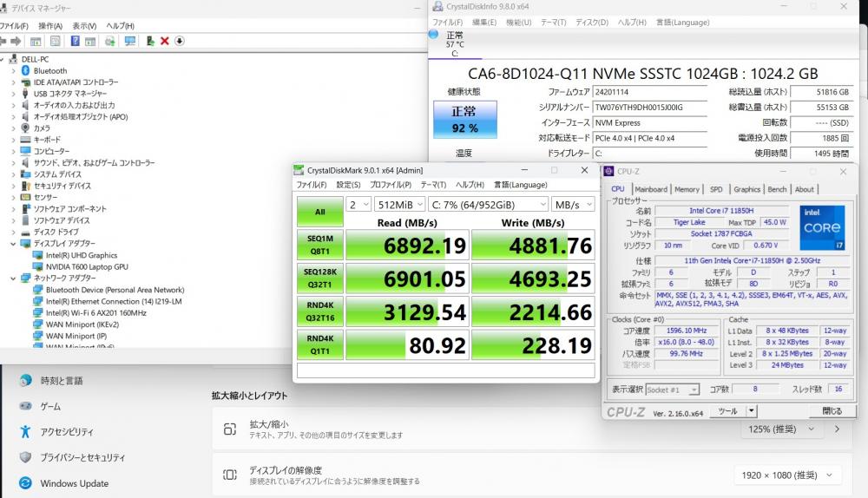Click the 正常 92 % health status box
Image resolution: width=868 pixels, height=498 pixels.
pyautogui.click(x=465, y=119)
